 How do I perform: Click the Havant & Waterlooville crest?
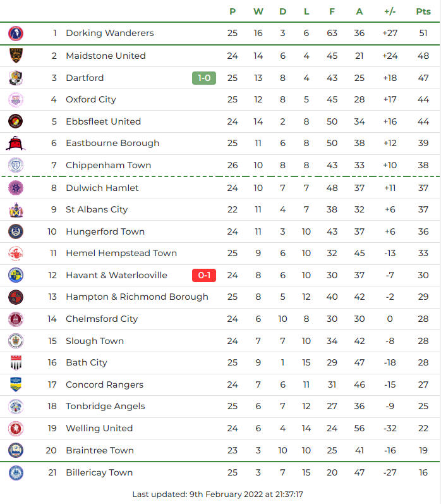(x=16, y=275)
